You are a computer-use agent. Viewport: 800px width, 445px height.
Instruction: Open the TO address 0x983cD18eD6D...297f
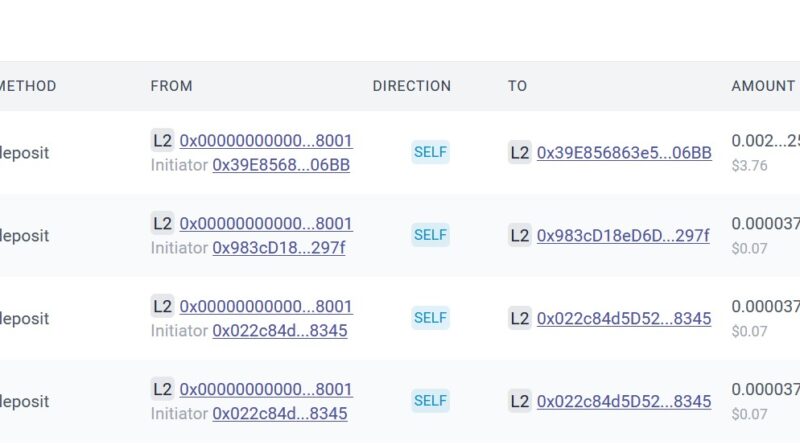pos(623,236)
